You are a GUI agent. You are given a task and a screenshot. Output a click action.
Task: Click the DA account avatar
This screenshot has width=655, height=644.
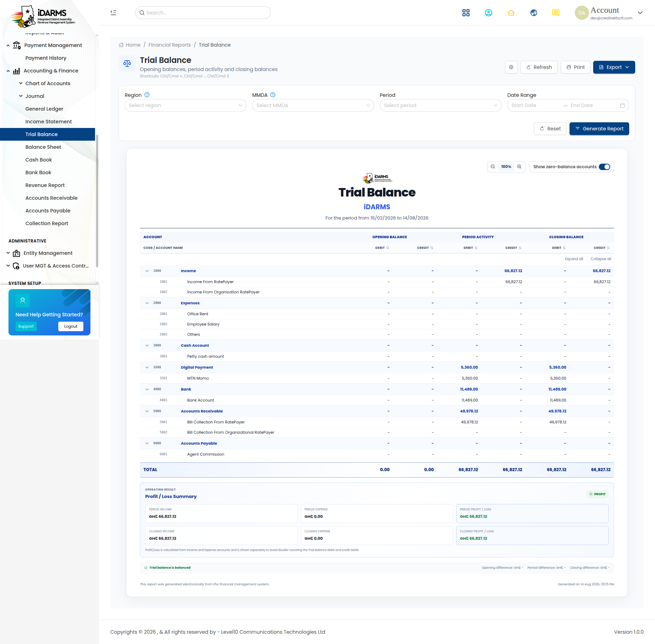point(582,13)
